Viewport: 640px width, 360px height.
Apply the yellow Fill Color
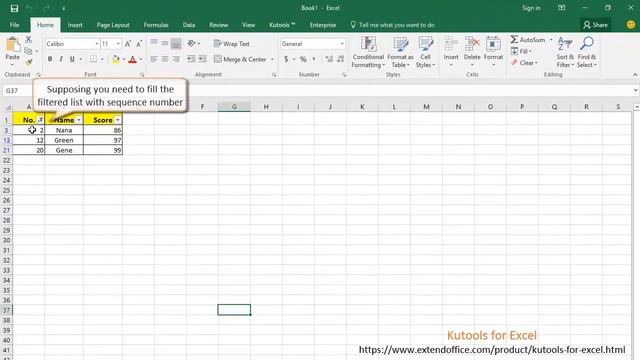(x=116, y=59)
